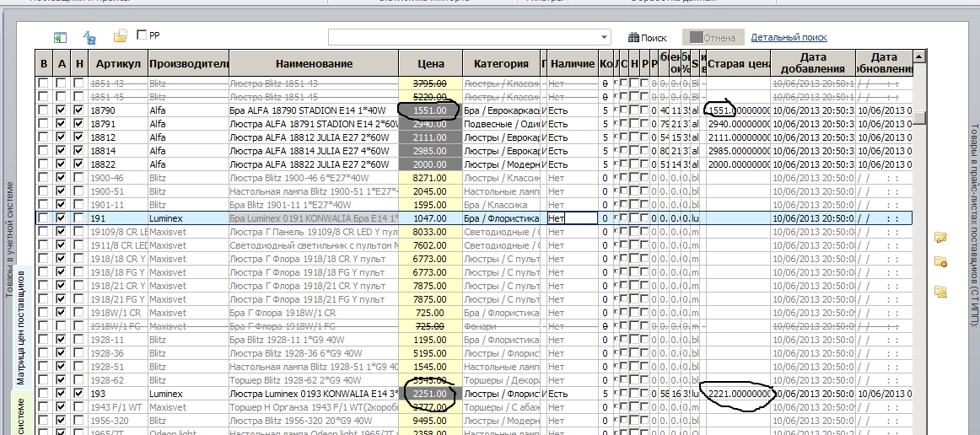Switch to the Матрица цен поставщиков side tab
Viewport: 980px width, 435px height.
coord(20,326)
